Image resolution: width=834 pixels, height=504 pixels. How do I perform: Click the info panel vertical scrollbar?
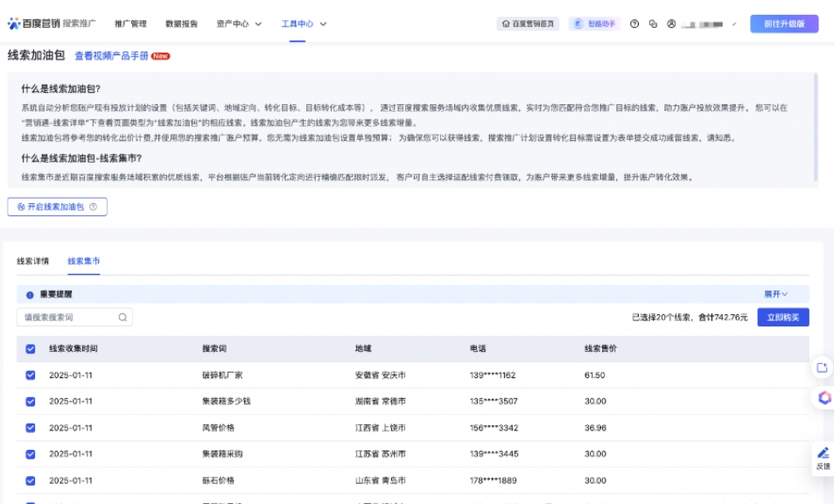click(815, 128)
